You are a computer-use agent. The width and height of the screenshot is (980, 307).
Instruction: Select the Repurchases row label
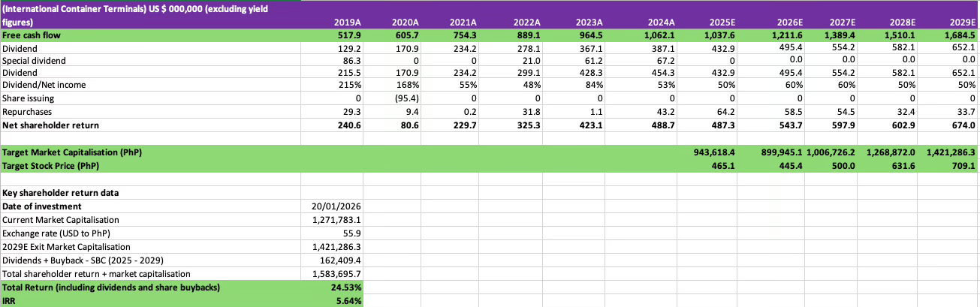pos(27,111)
